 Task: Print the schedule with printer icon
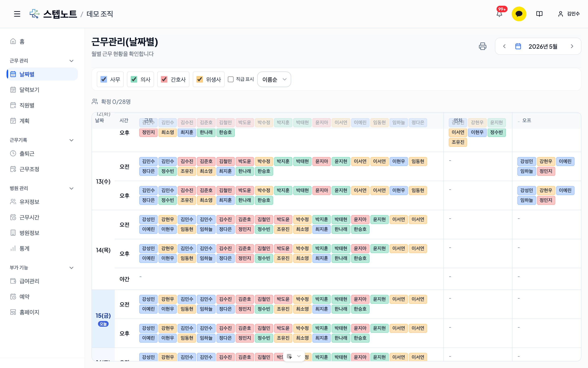coord(483,46)
